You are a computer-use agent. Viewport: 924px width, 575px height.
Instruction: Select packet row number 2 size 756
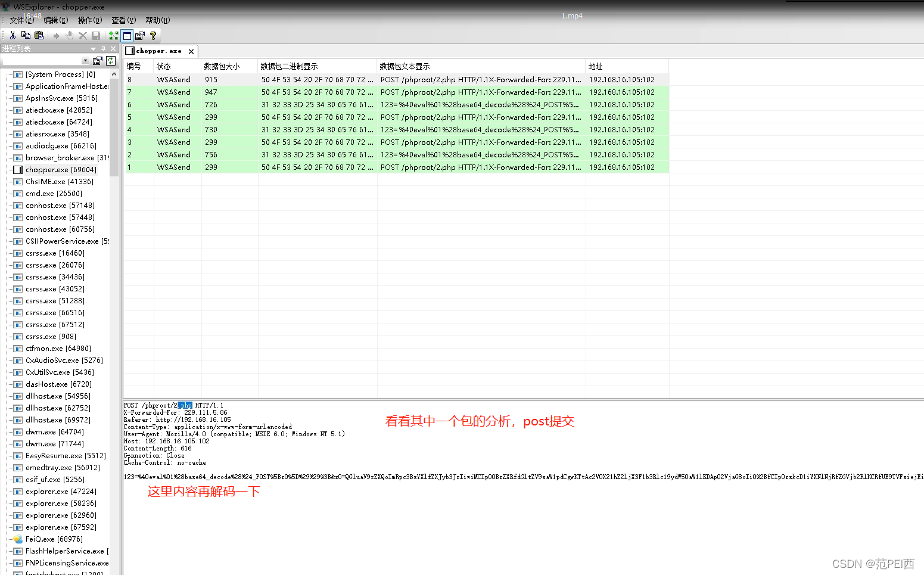(396, 155)
